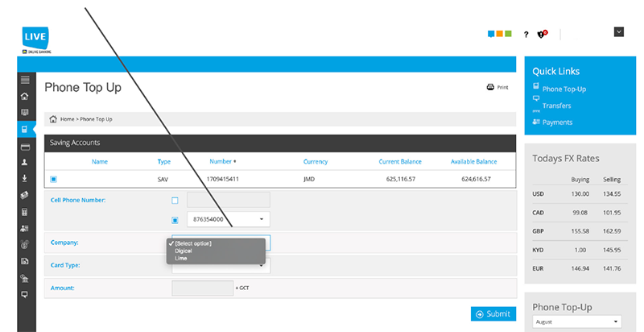Sort by Current Balance column header
This screenshot has width=644, height=332.
pos(400,162)
